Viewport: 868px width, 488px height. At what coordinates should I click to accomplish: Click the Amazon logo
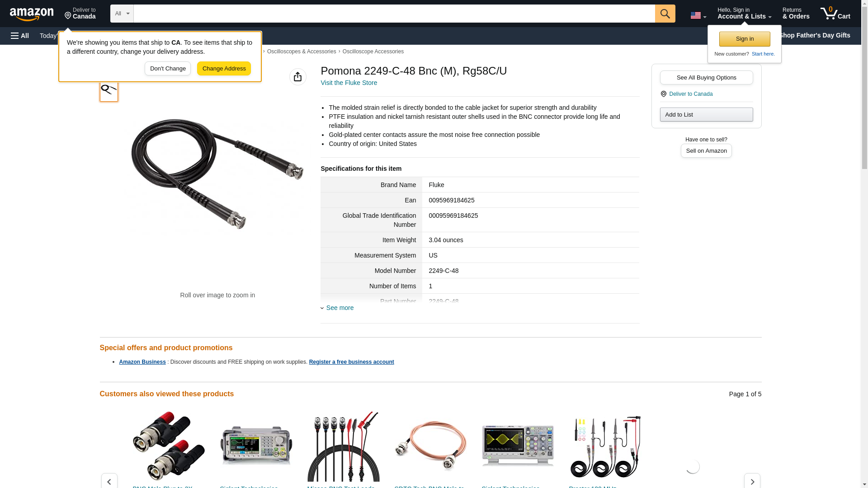tap(32, 14)
